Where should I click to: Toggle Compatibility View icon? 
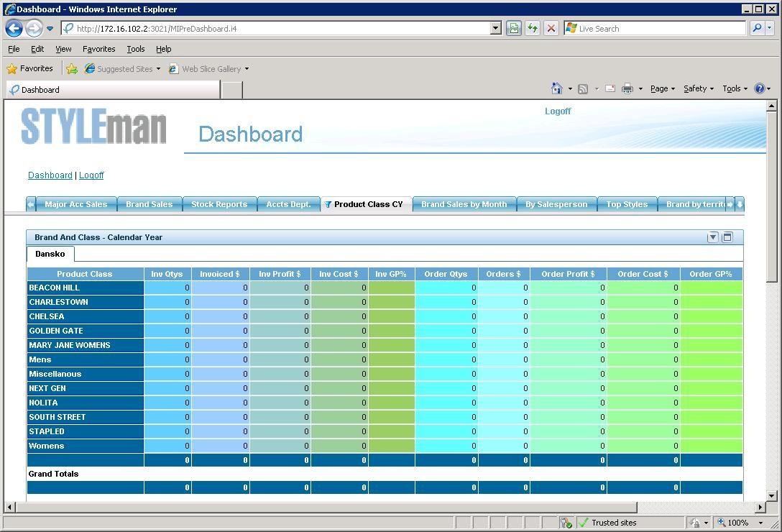(x=514, y=29)
